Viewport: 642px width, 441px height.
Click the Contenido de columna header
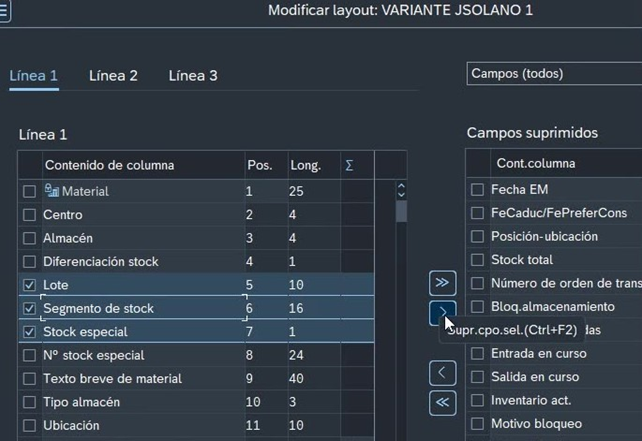coord(109,165)
